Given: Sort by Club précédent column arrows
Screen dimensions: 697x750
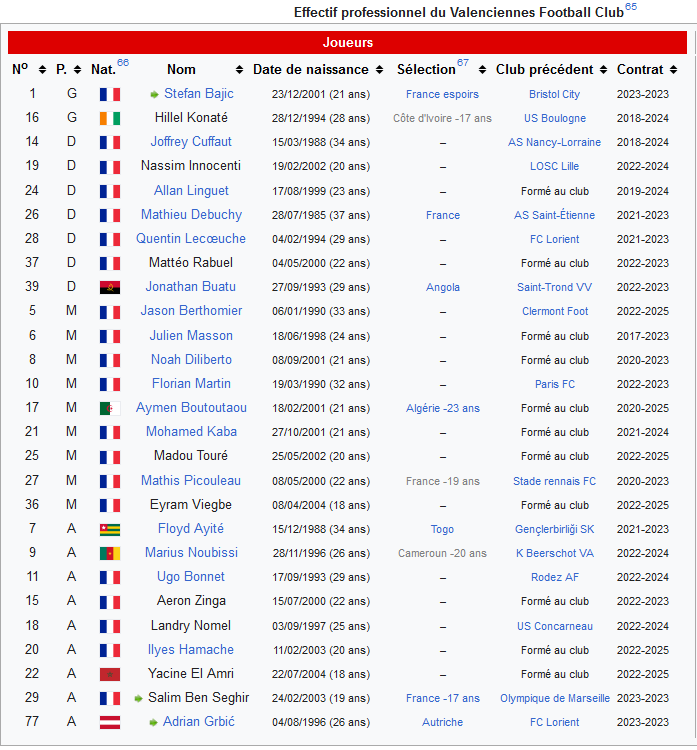Looking at the screenshot, I should pos(603,70).
